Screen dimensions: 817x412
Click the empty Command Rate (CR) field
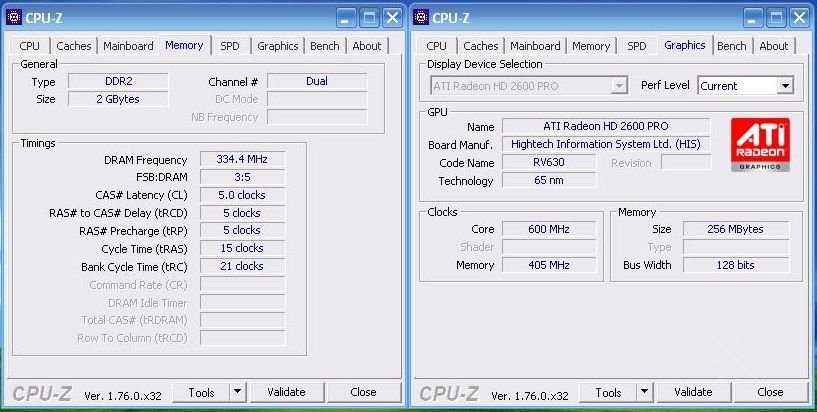[242, 284]
